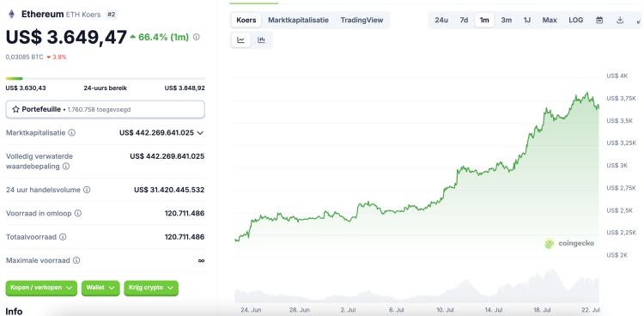The image size is (644, 316).
Task: Click the info icon next to 66.4% (1m)
Action: [x=197, y=37]
